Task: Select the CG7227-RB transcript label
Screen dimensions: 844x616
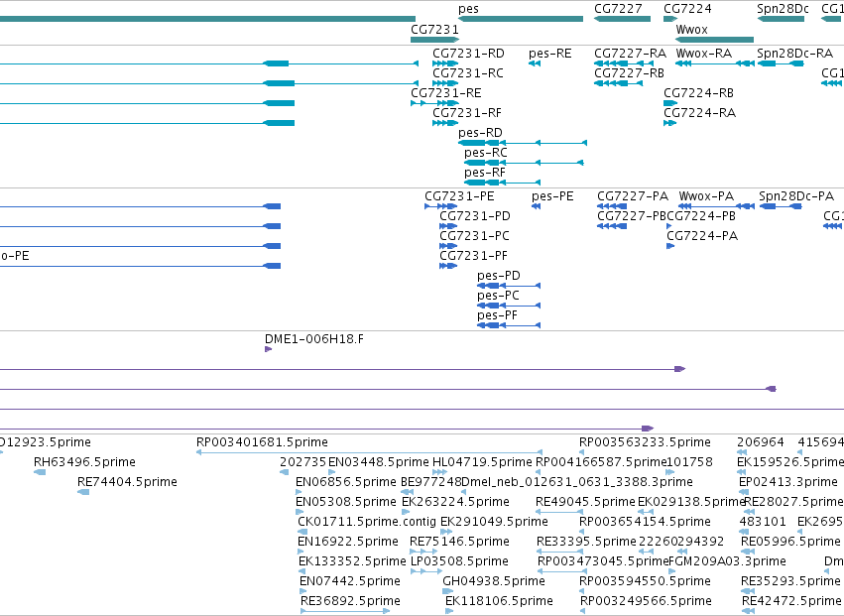Action: pos(629,73)
